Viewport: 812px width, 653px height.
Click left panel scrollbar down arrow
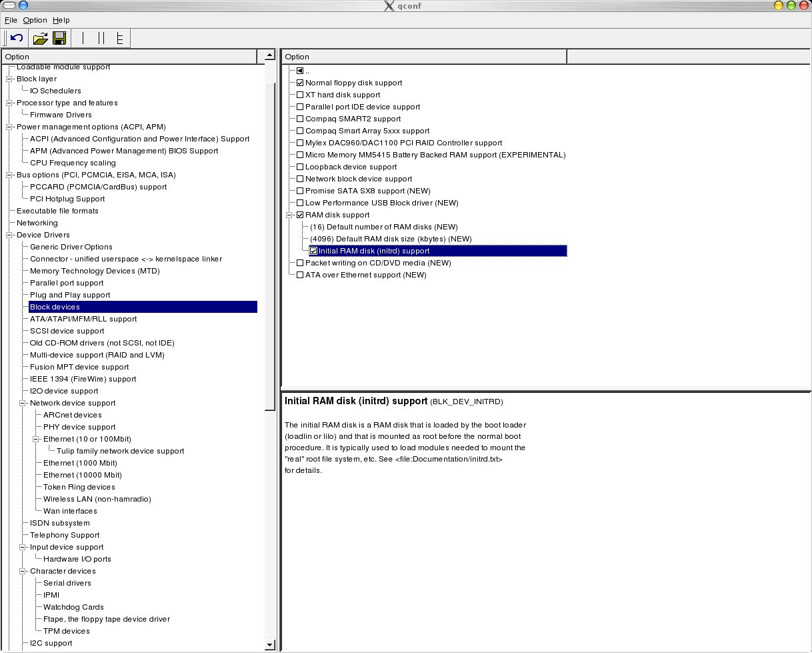[269, 645]
